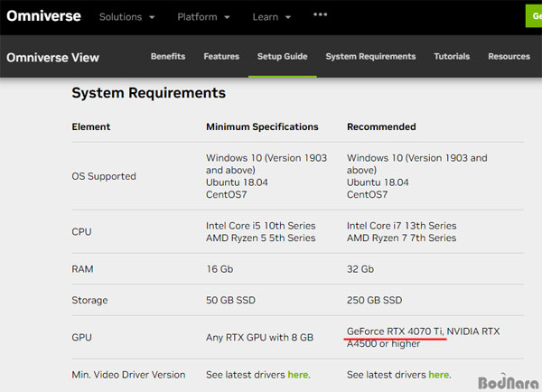Go to the Benefits tab
This screenshot has width=542, height=392.
pos(168,56)
